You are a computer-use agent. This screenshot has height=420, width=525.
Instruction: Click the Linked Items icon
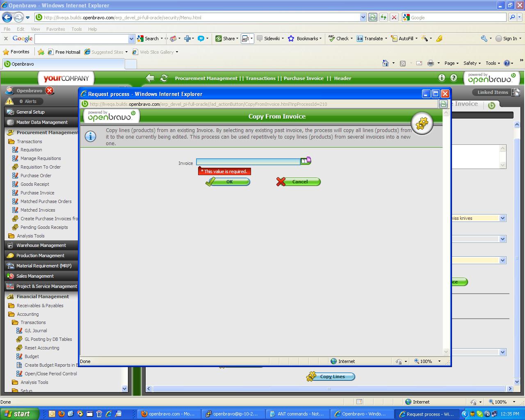pyautogui.click(x=516, y=92)
